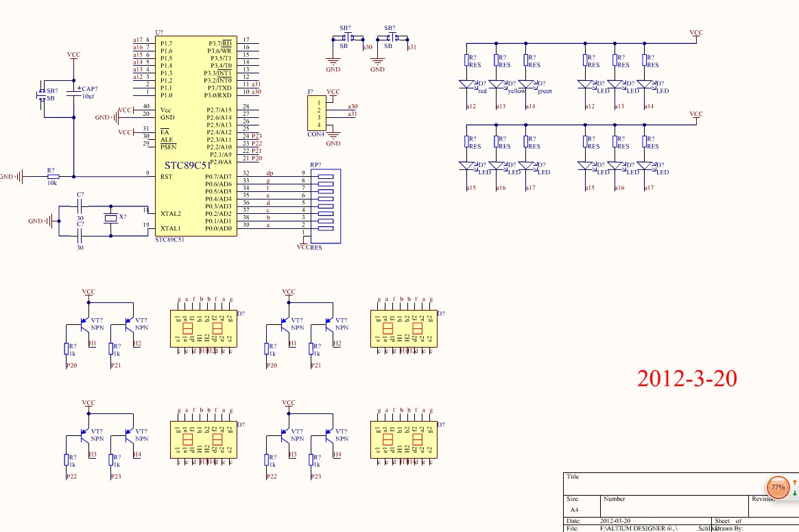Viewport: 799px width, 532px height.
Task: Click the ALTIUM DESIGNER file path text
Action: 639,529
